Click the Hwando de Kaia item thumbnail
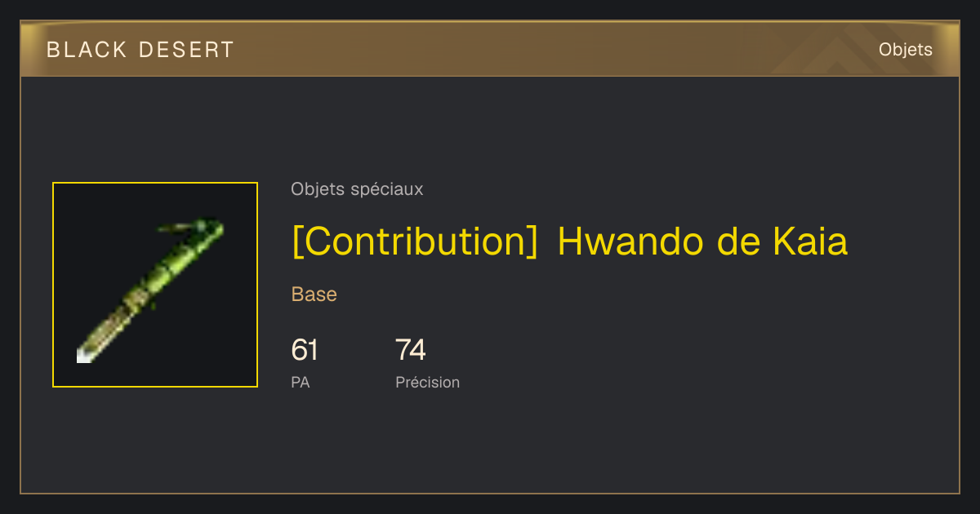The image size is (980, 514). point(155,285)
